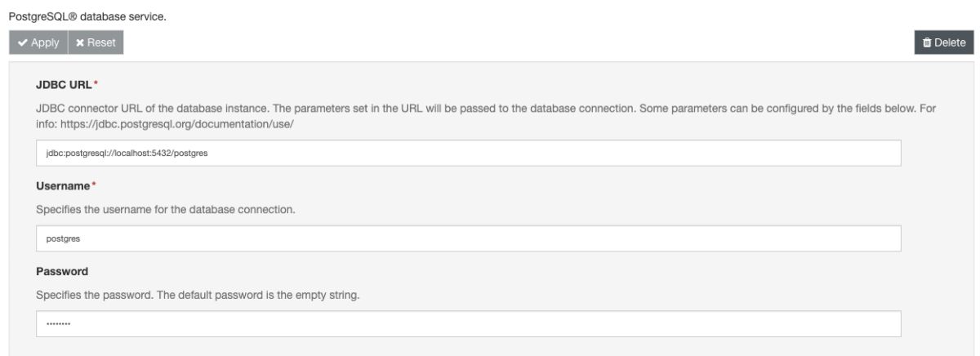The image size is (980, 356).
Task: Click the red asterisk beside Username
Action: pyautogui.click(x=94, y=185)
